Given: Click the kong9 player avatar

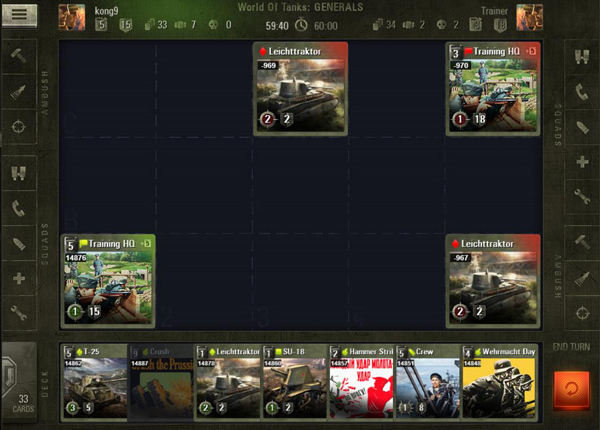Looking at the screenshot, I should point(72,16).
